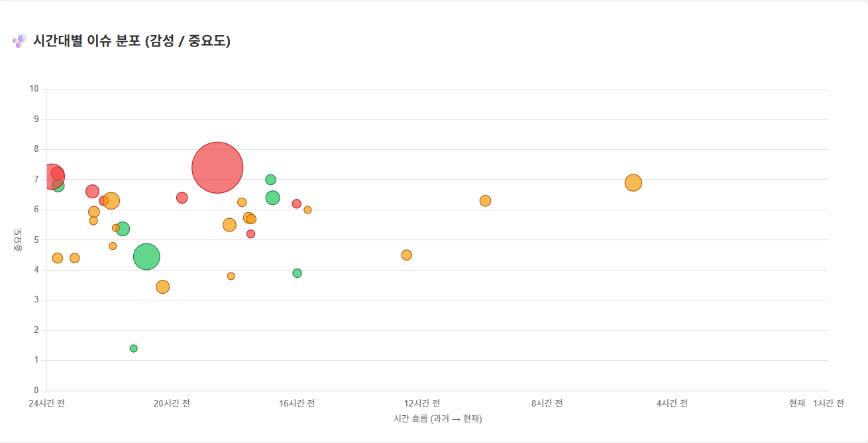868x443 pixels.
Task: Select the small red bubble at importance 5.2
Action: tap(251, 234)
